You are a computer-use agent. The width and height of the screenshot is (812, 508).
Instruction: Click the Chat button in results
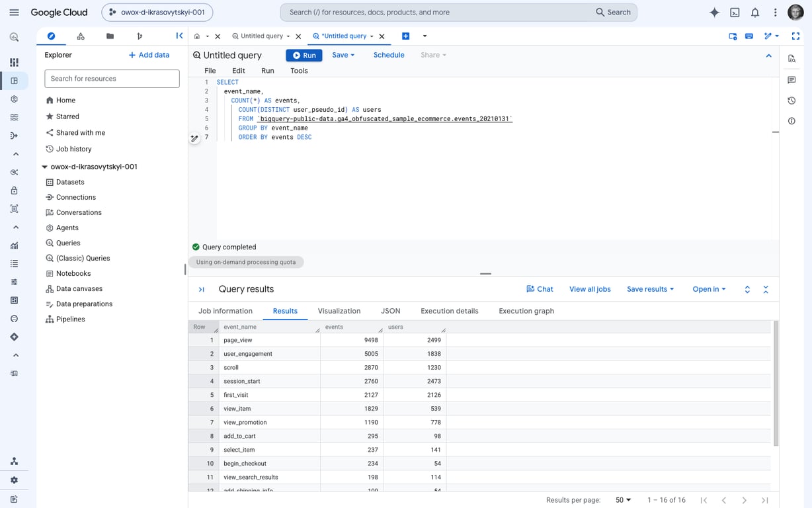coord(540,289)
